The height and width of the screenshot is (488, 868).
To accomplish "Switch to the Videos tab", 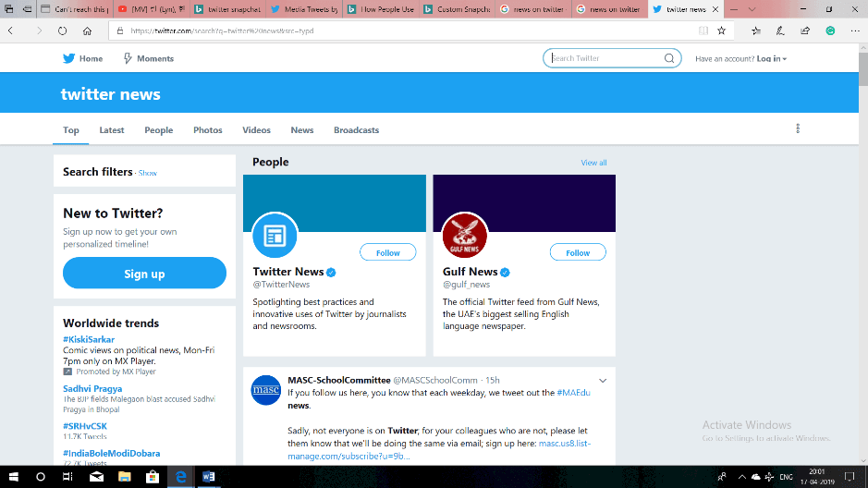I will click(256, 130).
